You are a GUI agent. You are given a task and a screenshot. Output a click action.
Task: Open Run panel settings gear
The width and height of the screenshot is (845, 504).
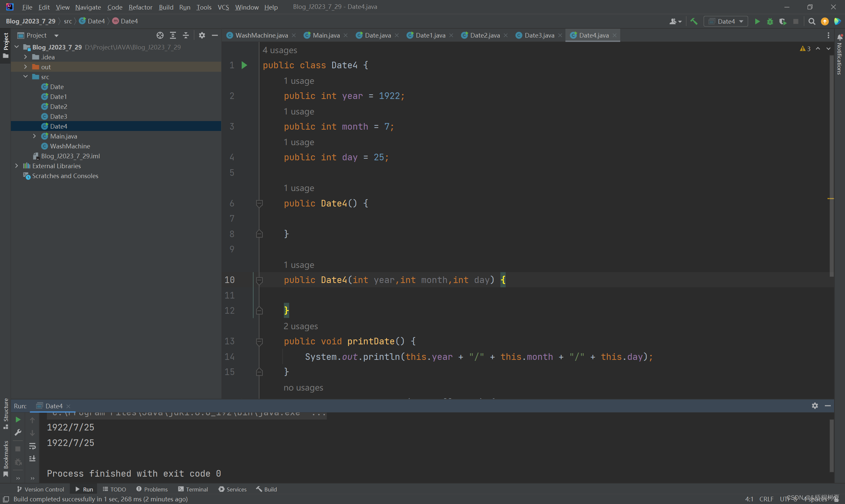(815, 405)
